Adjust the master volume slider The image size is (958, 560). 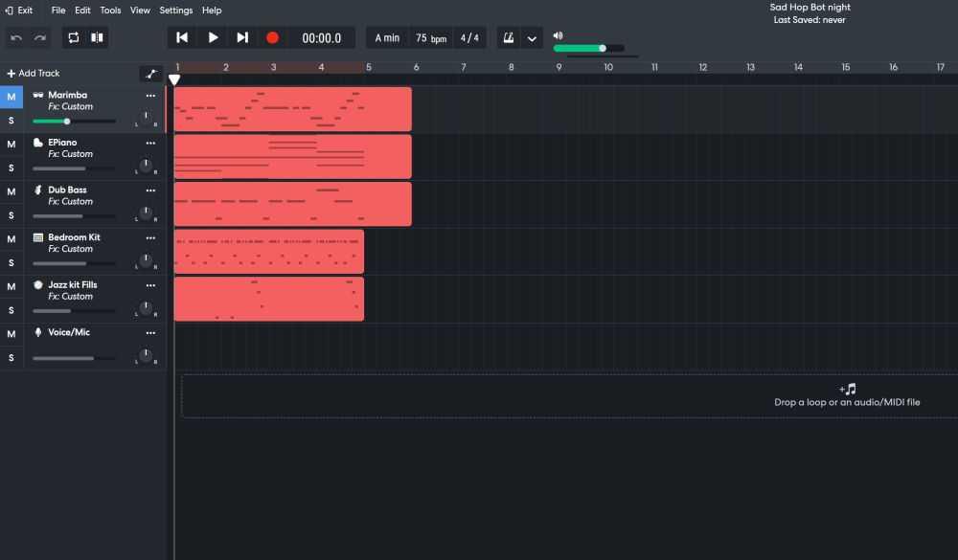click(589, 48)
